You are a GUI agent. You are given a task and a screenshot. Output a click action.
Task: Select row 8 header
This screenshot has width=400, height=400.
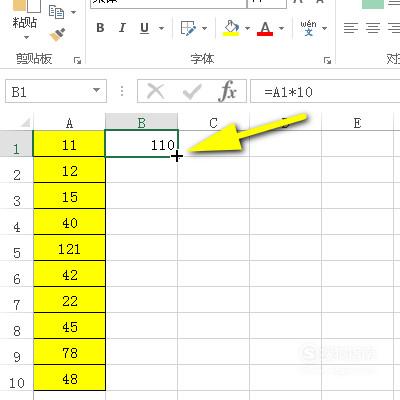coord(16,327)
